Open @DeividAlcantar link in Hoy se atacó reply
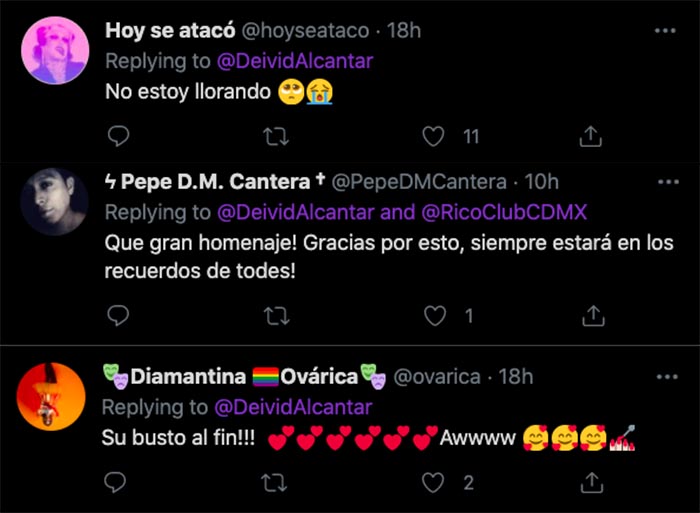The image size is (700, 513). coord(294,61)
